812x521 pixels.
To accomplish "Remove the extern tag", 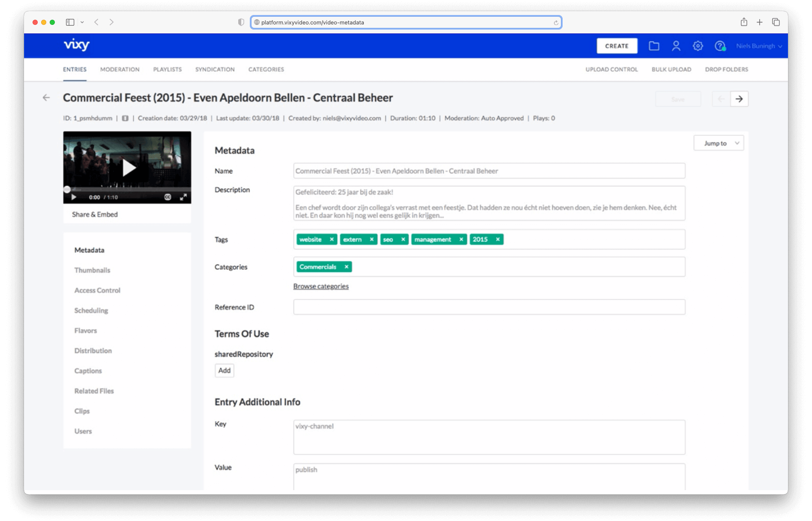I will [372, 240].
